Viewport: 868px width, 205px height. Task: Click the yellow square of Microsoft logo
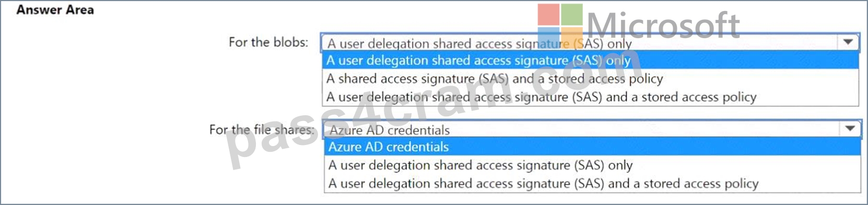(x=572, y=39)
